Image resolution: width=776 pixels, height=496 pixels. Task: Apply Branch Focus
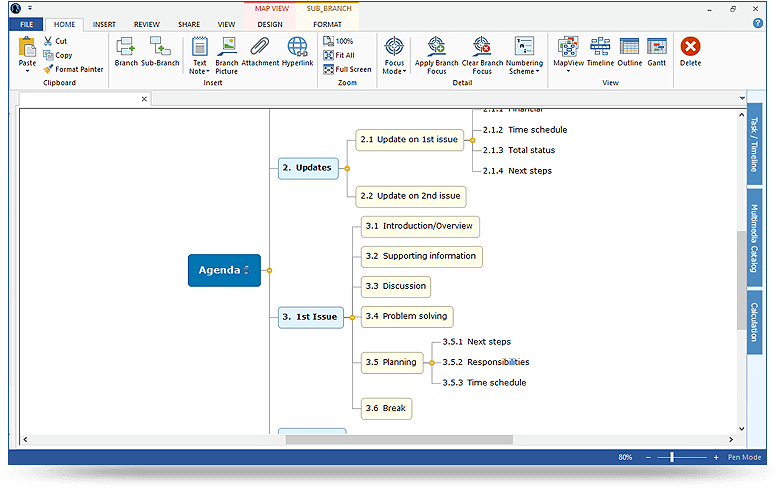click(x=436, y=55)
